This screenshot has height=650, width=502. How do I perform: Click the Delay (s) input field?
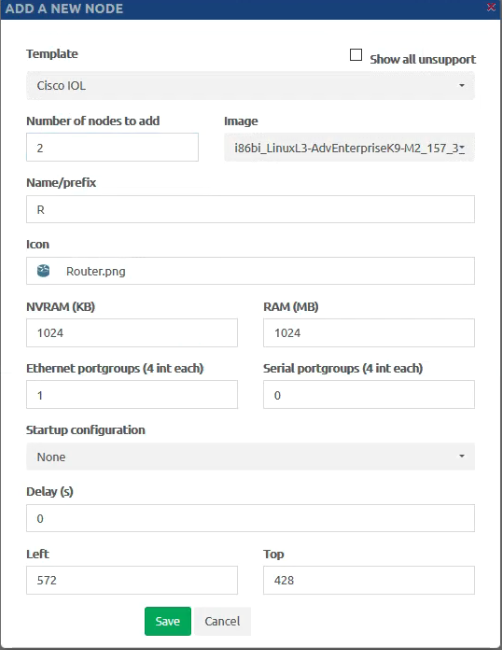pos(250,518)
